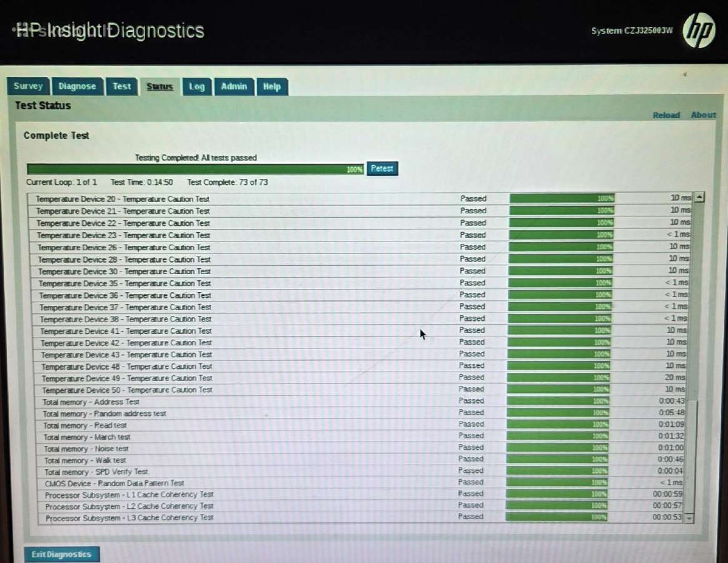The width and height of the screenshot is (728, 563).
Task: Select CMOS Device Random Data Pattern Test row
Action: tap(360, 483)
